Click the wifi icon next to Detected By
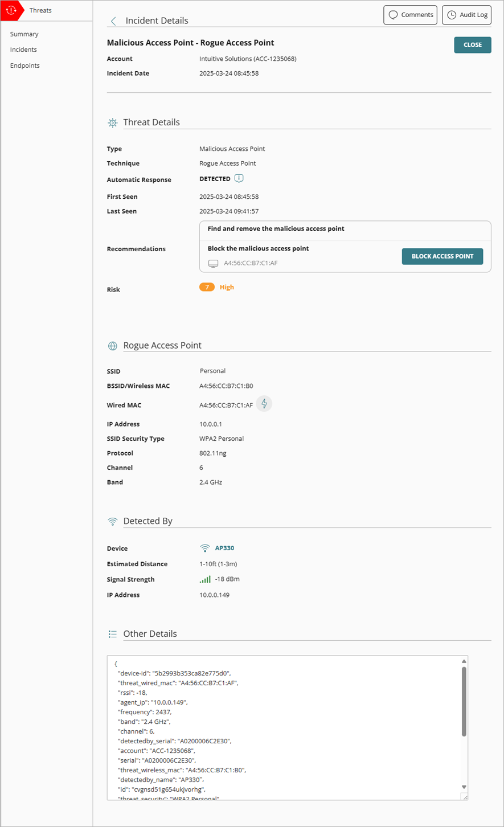The height and width of the screenshot is (827, 504). point(113,521)
